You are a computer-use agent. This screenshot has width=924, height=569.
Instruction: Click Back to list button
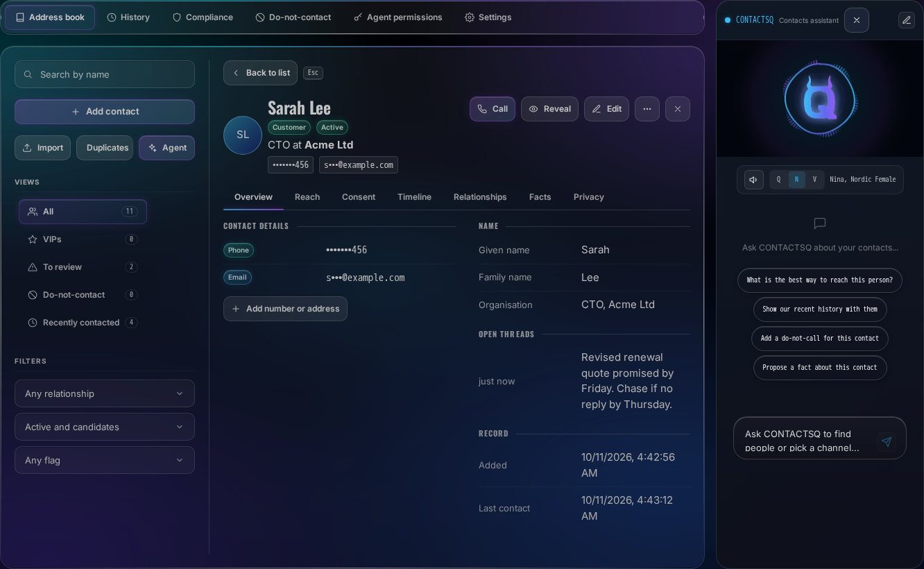pos(260,73)
